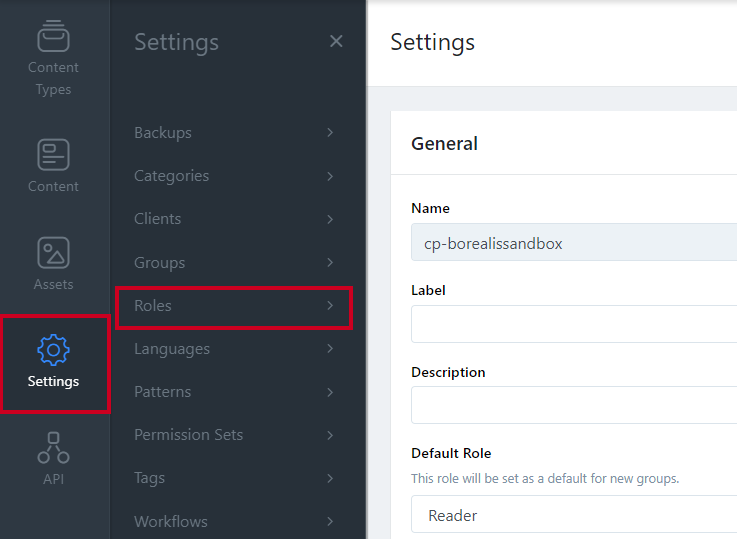The width and height of the screenshot is (737, 539).
Task: Focus the Description input field
Action: click(574, 405)
